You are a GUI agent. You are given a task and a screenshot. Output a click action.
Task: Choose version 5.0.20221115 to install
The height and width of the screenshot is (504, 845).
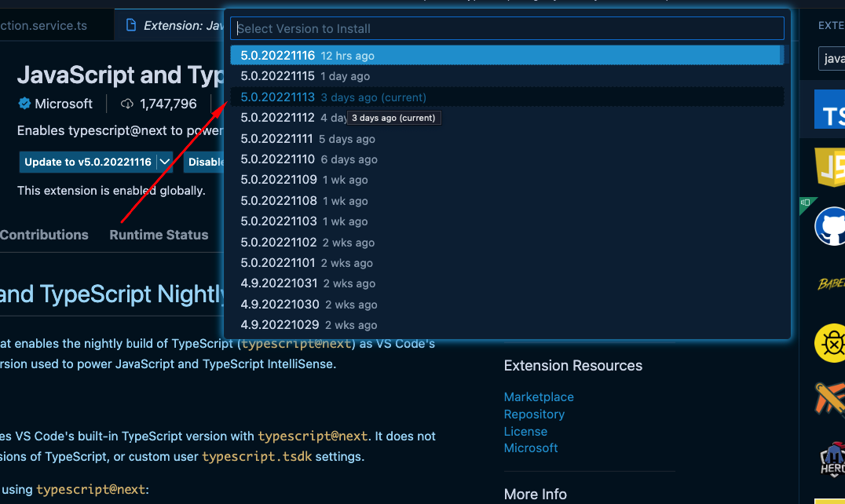507,76
